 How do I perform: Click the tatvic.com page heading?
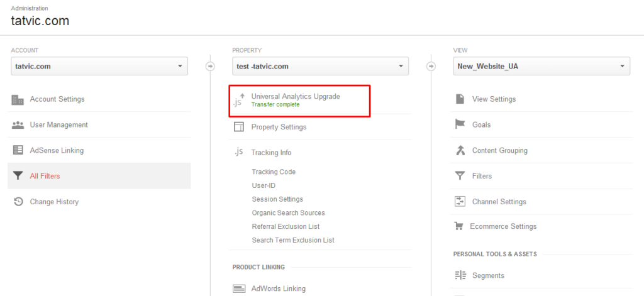click(x=40, y=21)
